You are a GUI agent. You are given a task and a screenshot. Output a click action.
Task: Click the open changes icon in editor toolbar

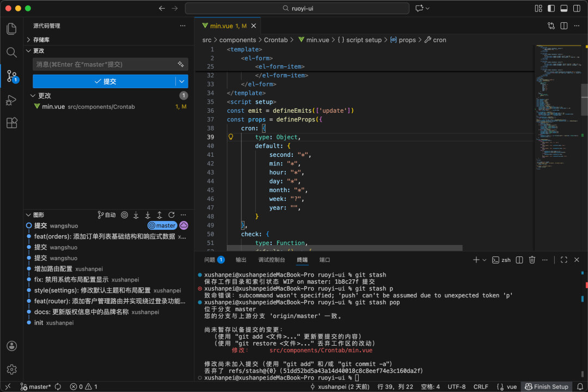[552, 26]
